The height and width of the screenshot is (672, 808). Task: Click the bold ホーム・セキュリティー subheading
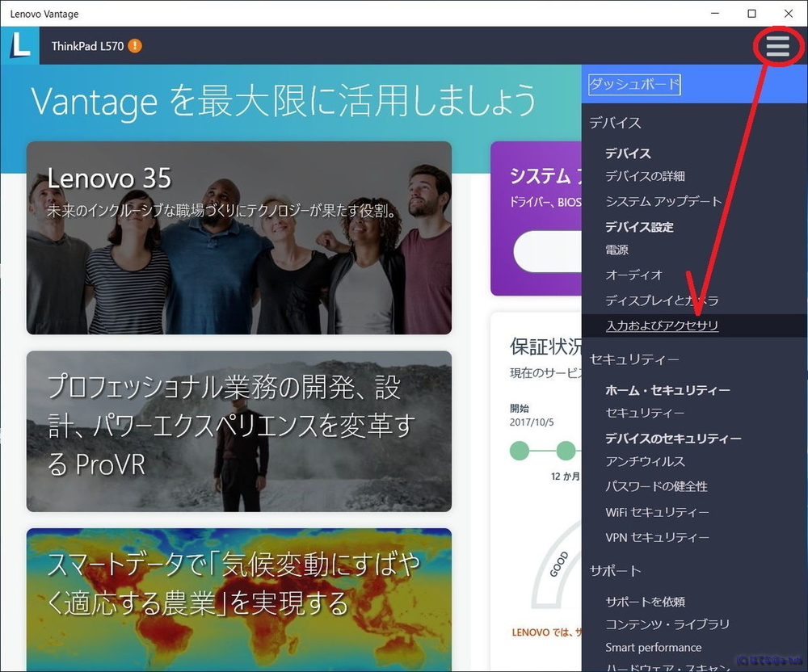(667, 390)
